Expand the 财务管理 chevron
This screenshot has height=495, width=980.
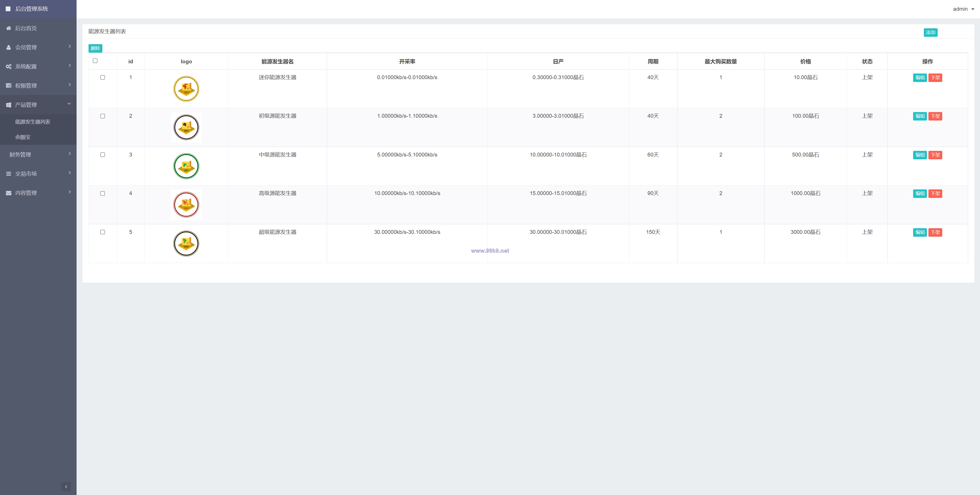[70, 154]
